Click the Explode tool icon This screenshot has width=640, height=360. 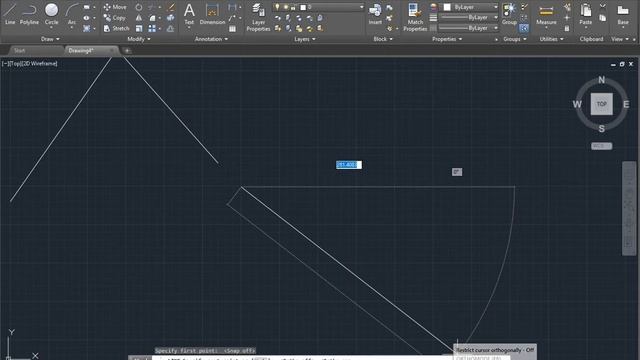pos(171,18)
